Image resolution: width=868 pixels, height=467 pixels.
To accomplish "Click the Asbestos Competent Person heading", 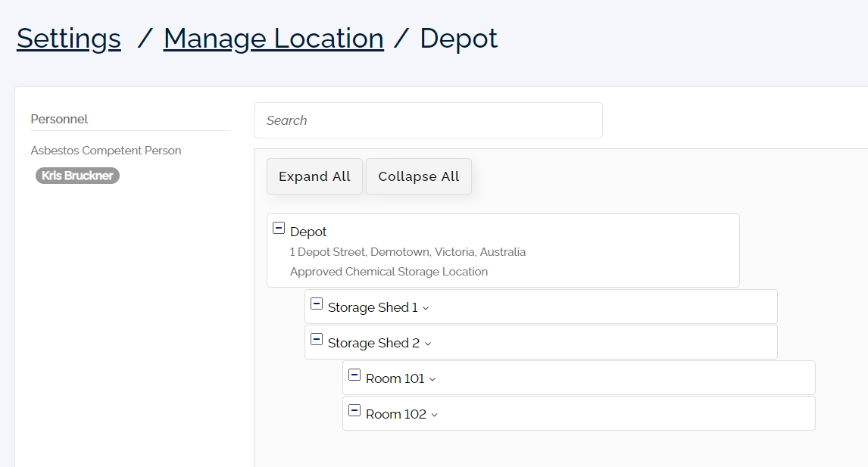I will click(105, 150).
